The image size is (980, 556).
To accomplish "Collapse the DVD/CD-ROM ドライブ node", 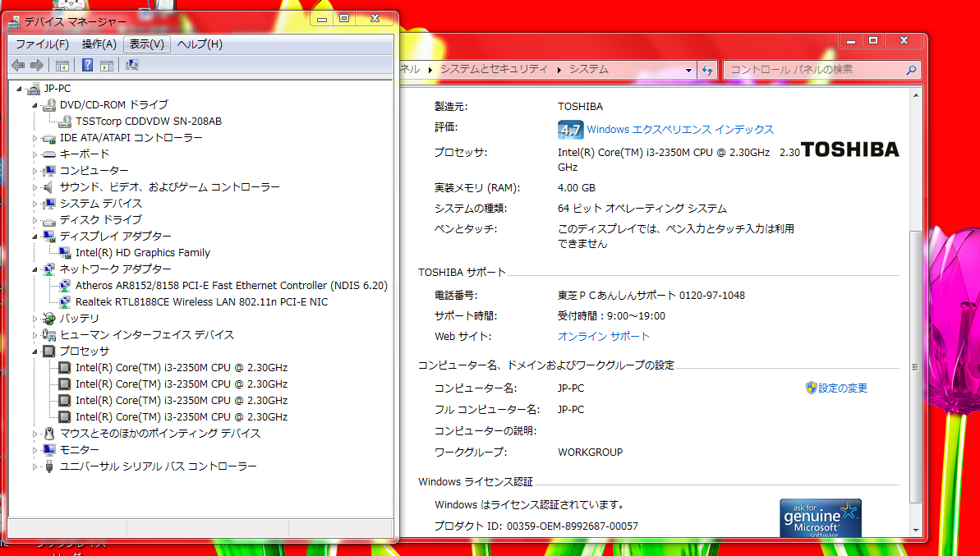I will [35, 105].
